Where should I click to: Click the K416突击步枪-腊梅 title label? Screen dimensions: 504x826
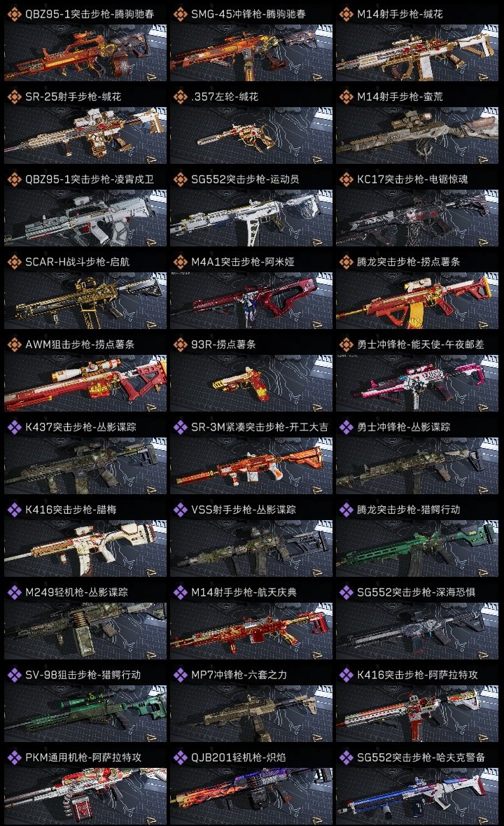click(x=71, y=510)
